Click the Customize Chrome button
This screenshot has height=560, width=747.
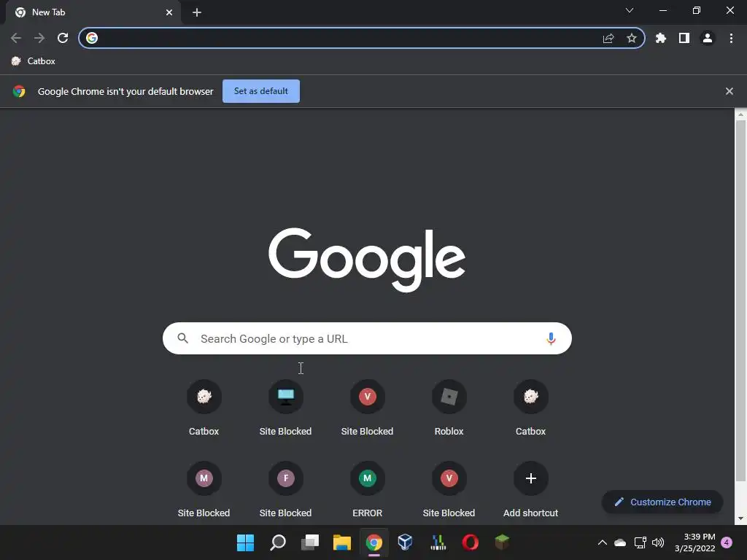pos(662,502)
